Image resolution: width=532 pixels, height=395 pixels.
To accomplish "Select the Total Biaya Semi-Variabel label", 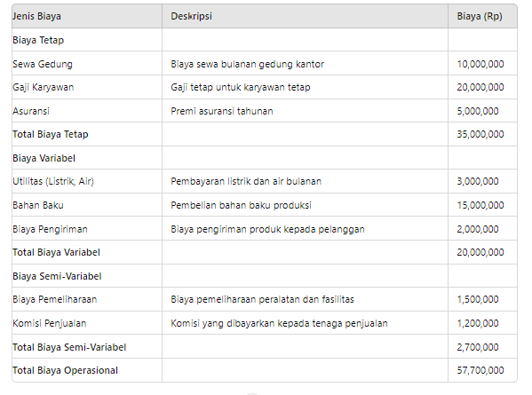I will click(x=69, y=347).
